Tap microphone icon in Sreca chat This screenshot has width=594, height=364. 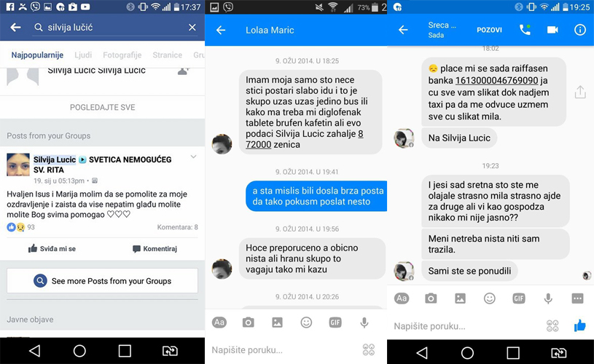pyautogui.click(x=548, y=298)
